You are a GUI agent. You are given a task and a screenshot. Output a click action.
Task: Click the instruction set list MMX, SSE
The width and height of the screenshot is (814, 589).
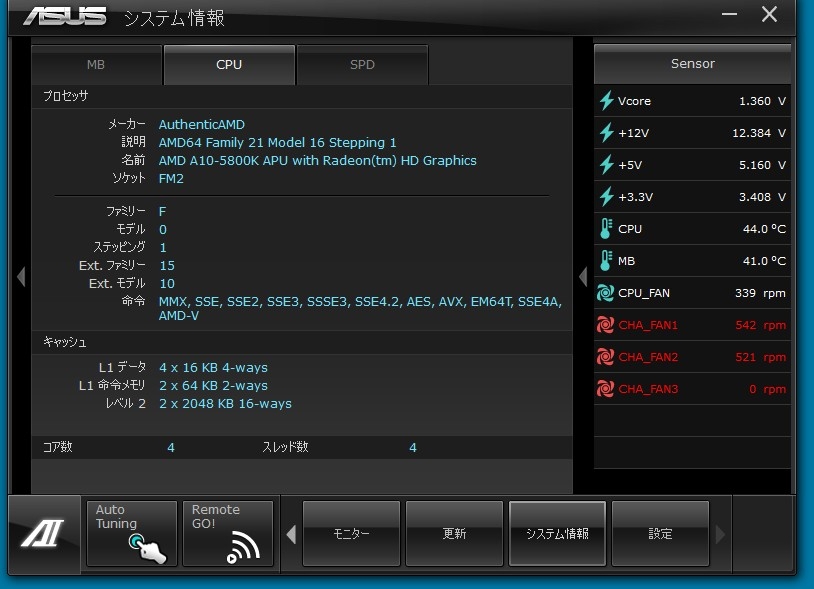coord(360,308)
